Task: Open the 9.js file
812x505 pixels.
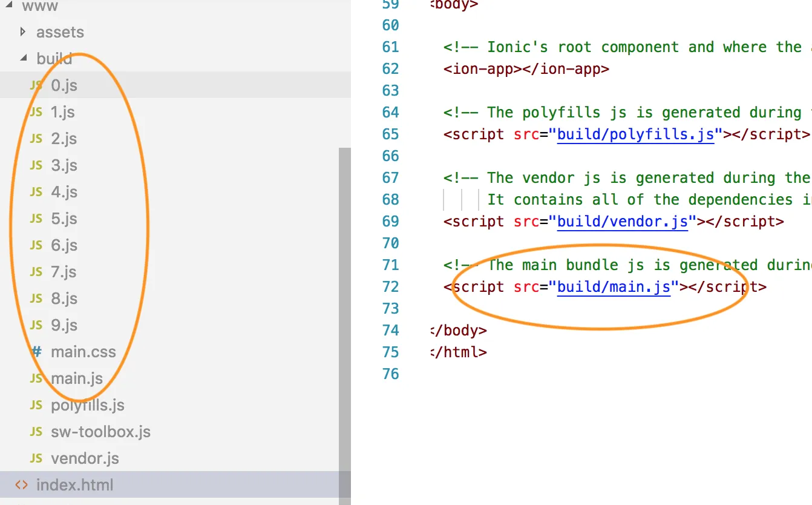Action: 64,325
